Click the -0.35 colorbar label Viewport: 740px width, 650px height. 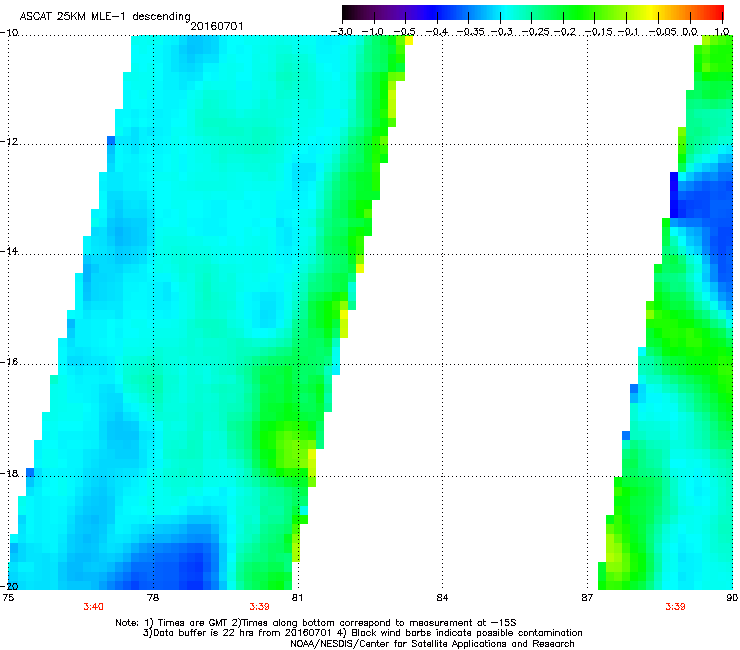tap(471, 32)
